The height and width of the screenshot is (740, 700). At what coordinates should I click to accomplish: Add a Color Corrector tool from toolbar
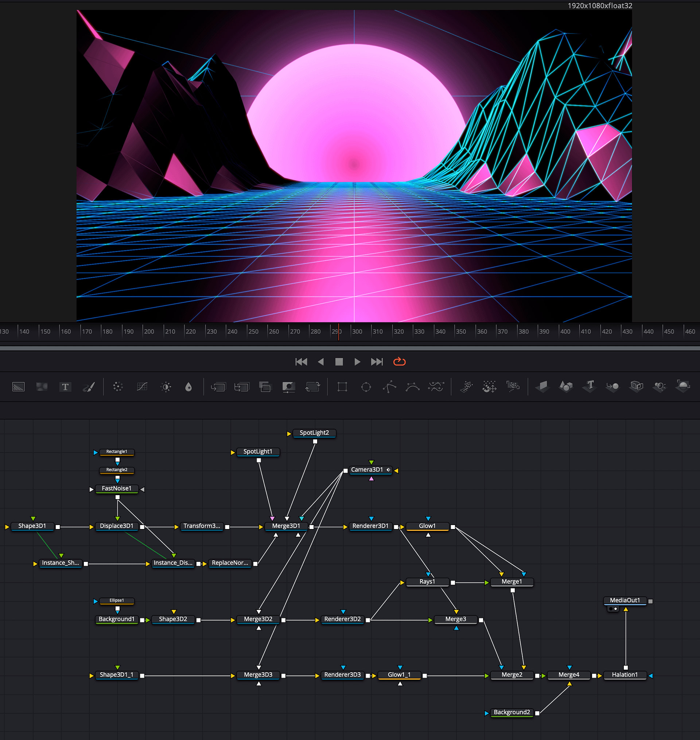(x=118, y=387)
